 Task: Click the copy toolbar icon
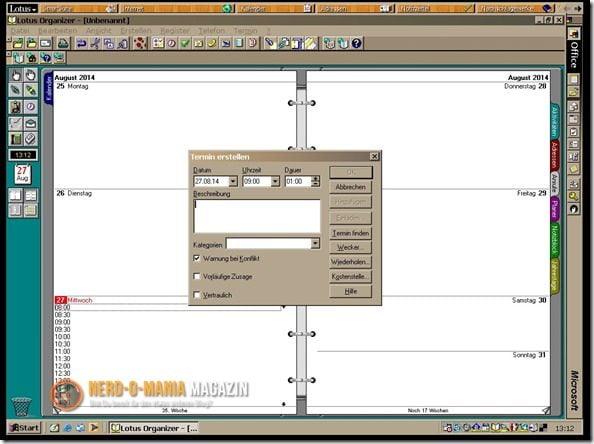tap(109, 43)
